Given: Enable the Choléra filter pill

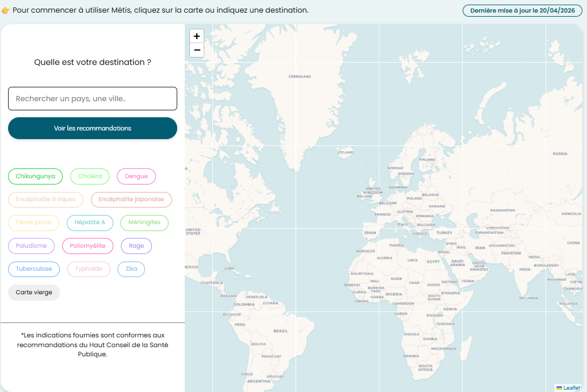Looking at the screenshot, I should pyautogui.click(x=90, y=176).
